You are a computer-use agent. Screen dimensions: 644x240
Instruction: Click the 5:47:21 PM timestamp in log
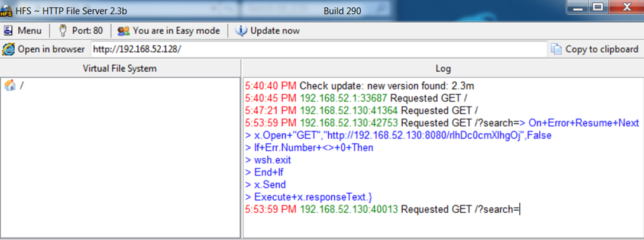click(271, 111)
